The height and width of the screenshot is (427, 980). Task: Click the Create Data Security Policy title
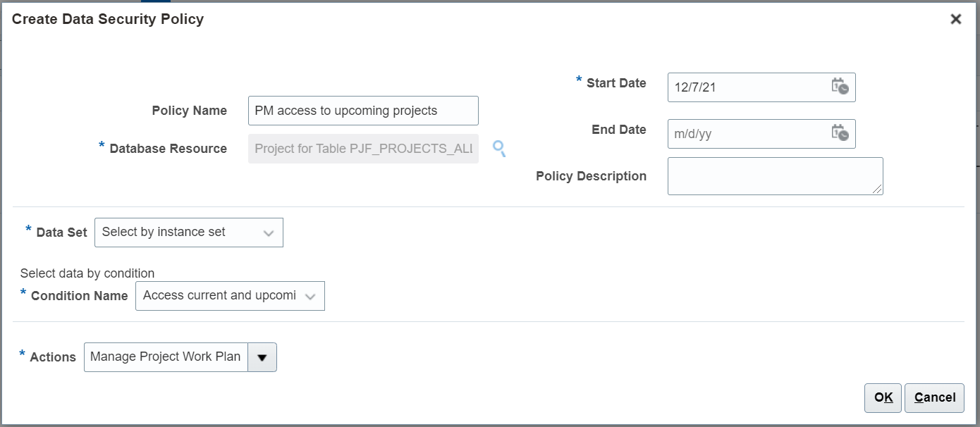pos(108,19)
